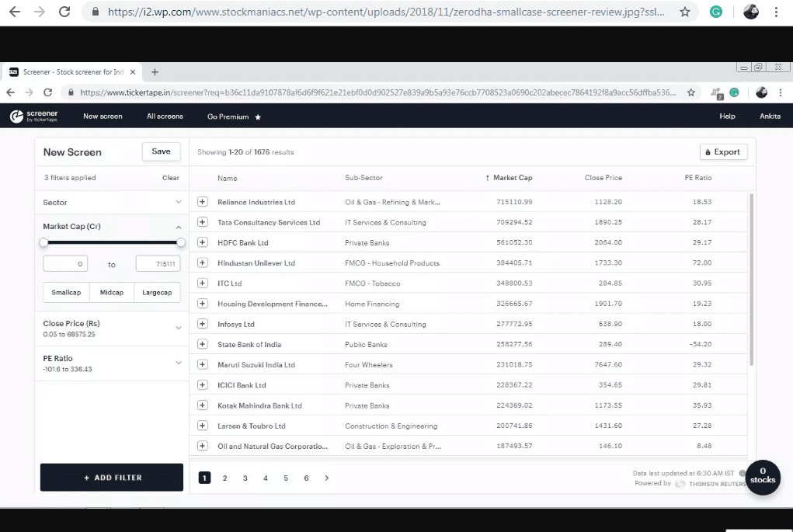Add Tata Consultancy Services with plus icon
The height and width of the screenshot is (532, 793).
[x=202, y=222]
